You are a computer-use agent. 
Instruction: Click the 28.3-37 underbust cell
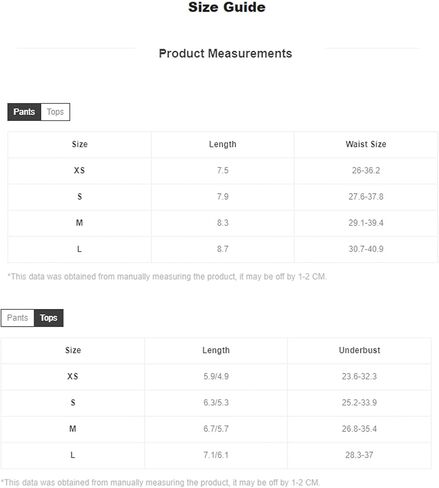click(359, 455)
